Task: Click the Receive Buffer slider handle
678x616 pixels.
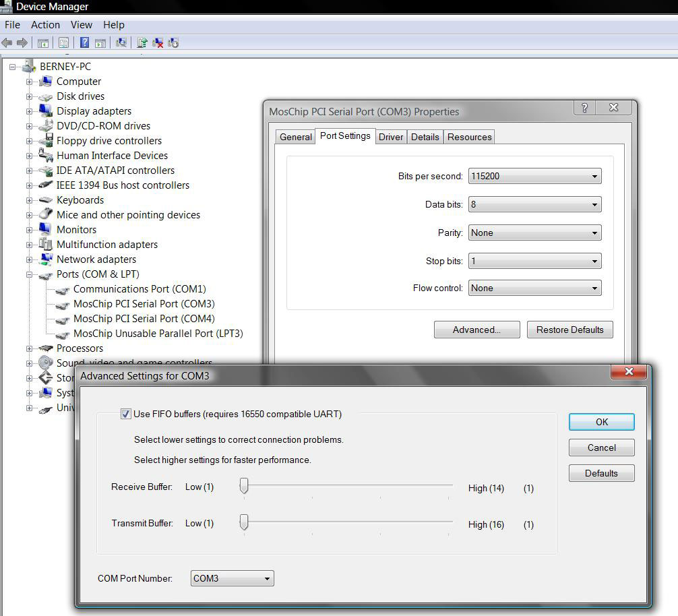Action: [x=244, y=486]
